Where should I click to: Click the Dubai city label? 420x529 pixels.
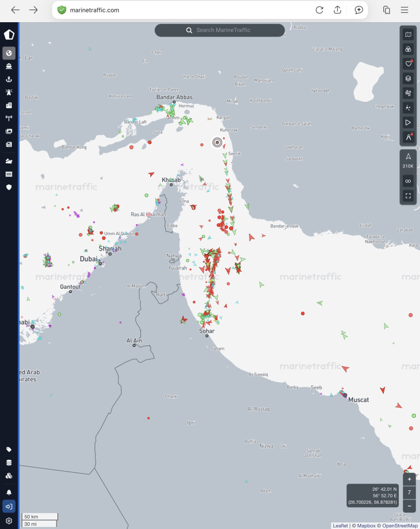(88, 259)
